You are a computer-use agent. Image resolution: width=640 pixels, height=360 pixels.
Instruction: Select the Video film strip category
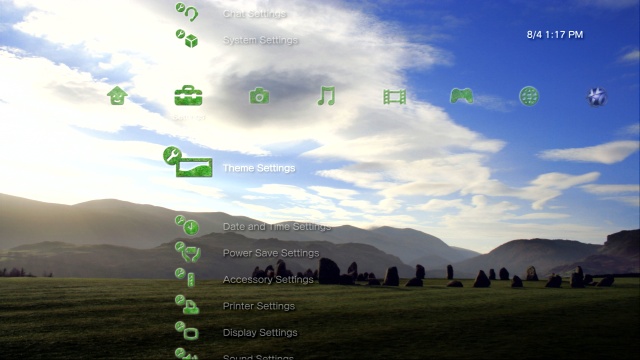coord(395,97)
